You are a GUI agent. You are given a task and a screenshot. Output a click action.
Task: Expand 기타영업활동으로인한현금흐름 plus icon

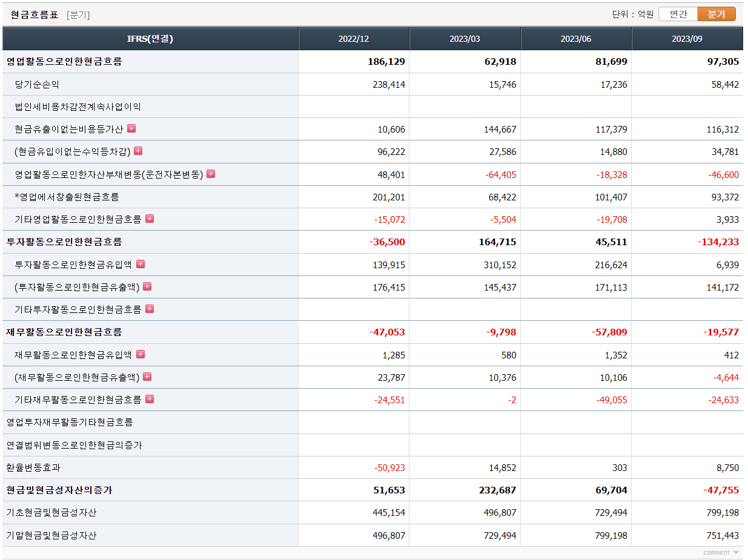tap(150, 219)
